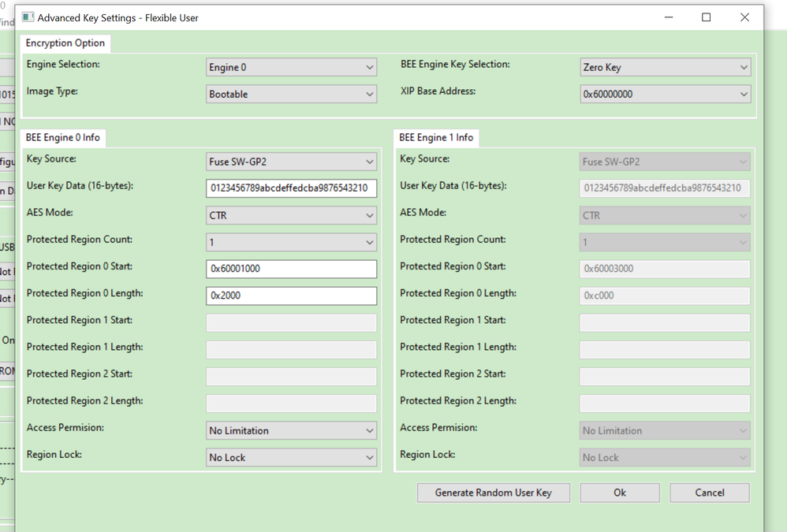
Task: Open BEE Engine Key Selection dropdown
Action: tap(665, 67)
